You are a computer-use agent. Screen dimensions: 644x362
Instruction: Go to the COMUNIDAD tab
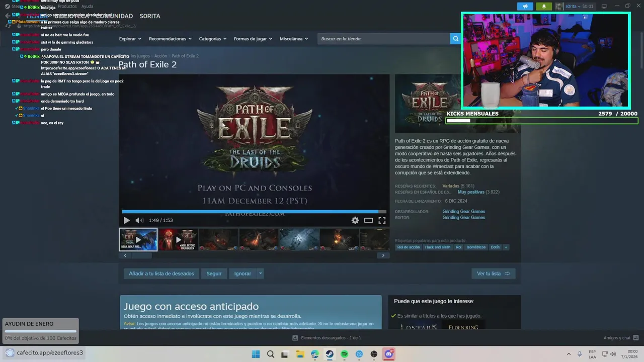pyautogui.click(x=114, y=16)
